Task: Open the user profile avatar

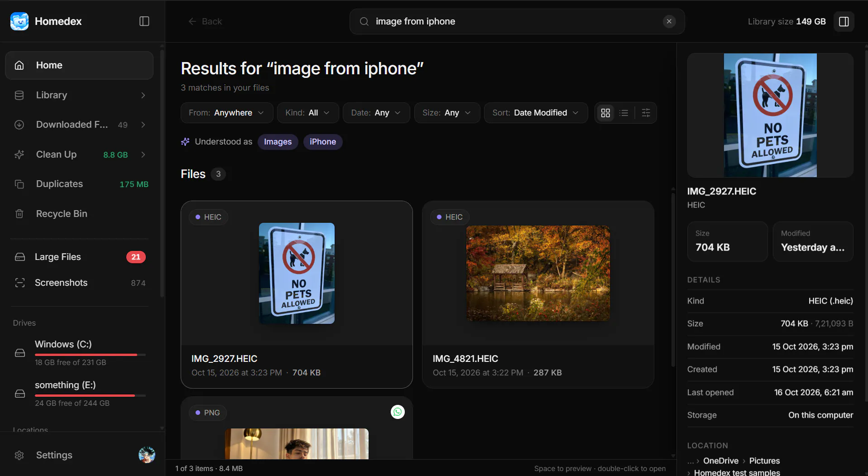Action: point(147,455)
